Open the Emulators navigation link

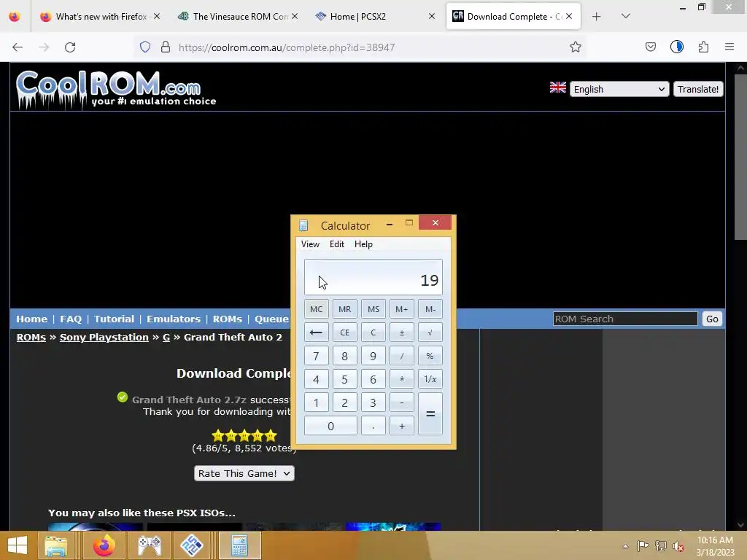point(174,319)
